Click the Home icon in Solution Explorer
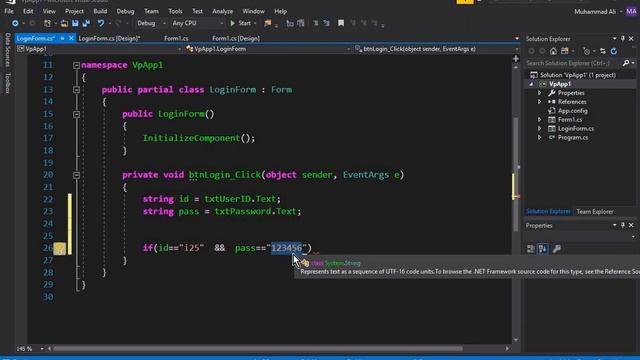Viewport: 640px width, 360px height. click(553, 51)
